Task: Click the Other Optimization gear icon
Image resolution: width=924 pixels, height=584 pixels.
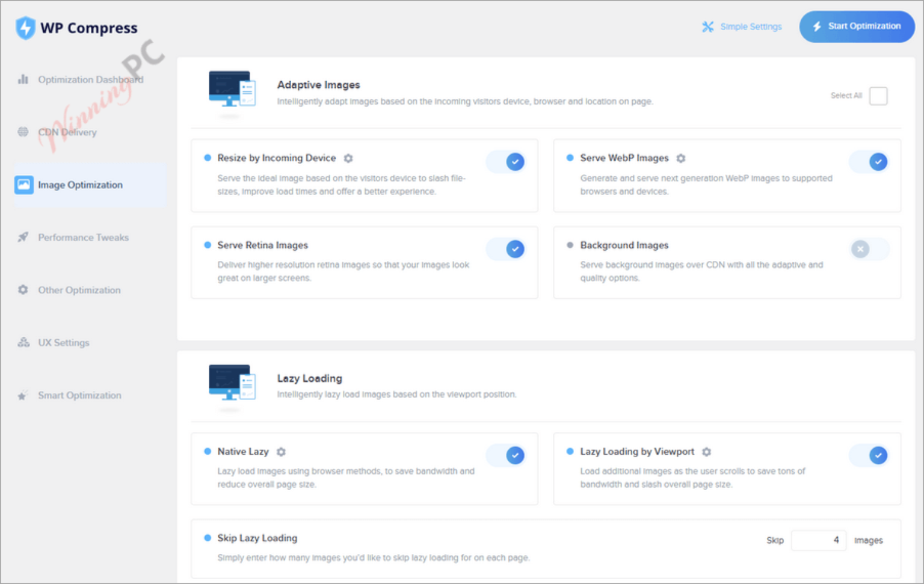Action: coord(22,290)
